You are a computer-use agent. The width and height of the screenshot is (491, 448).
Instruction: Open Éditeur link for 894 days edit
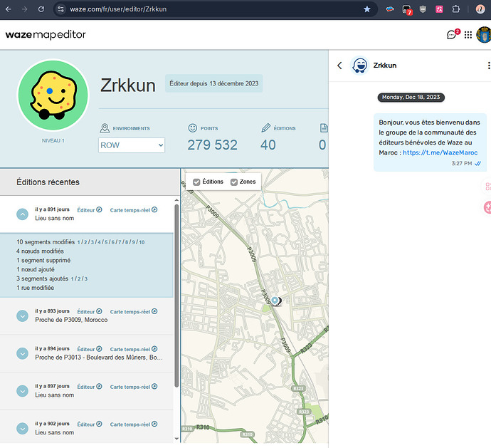pos(90,349)
